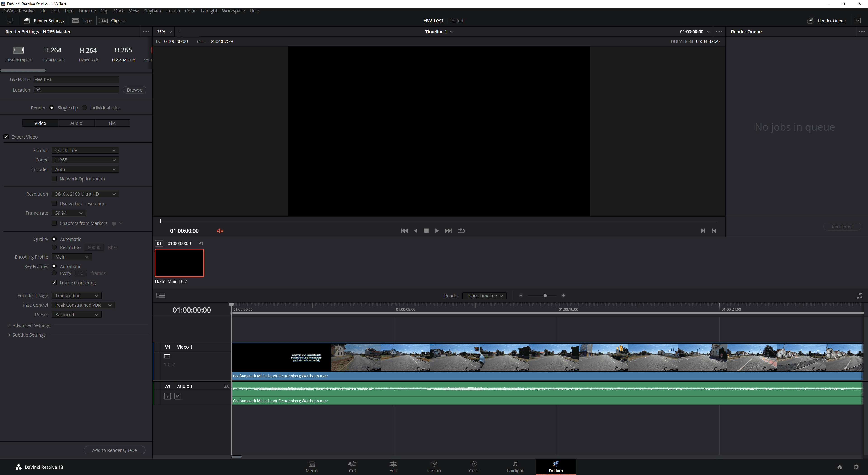
Task: Click the mark in point icon
Action: [703, 230]
